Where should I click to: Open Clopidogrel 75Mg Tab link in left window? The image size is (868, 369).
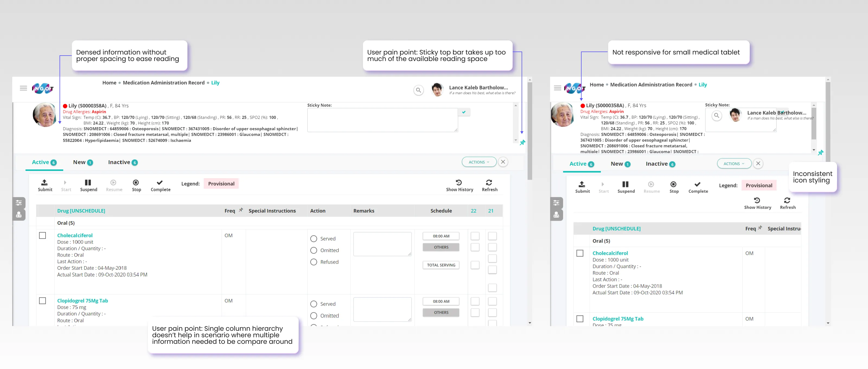click(82, 301)
